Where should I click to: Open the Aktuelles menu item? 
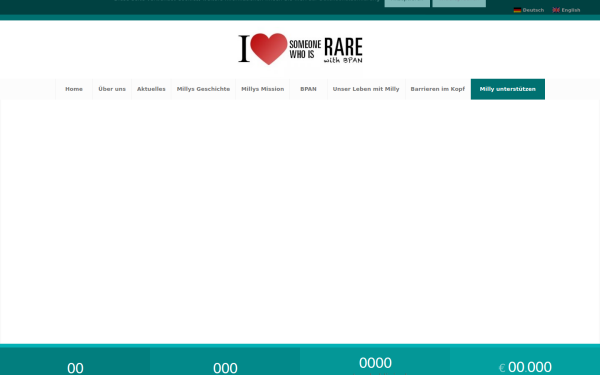[151, 89]
